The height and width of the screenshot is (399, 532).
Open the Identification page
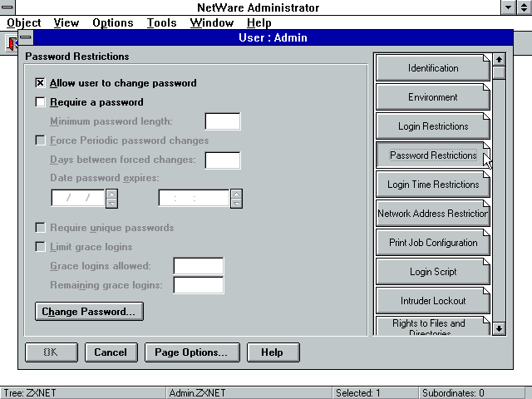click(x=433, y=68)
